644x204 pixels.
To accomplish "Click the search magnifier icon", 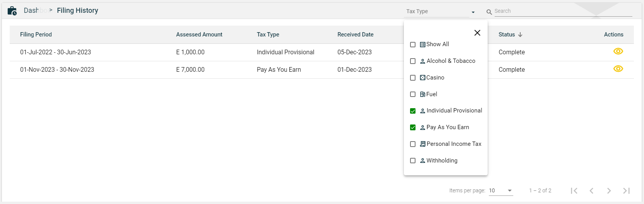I will [x=489, y=12].
